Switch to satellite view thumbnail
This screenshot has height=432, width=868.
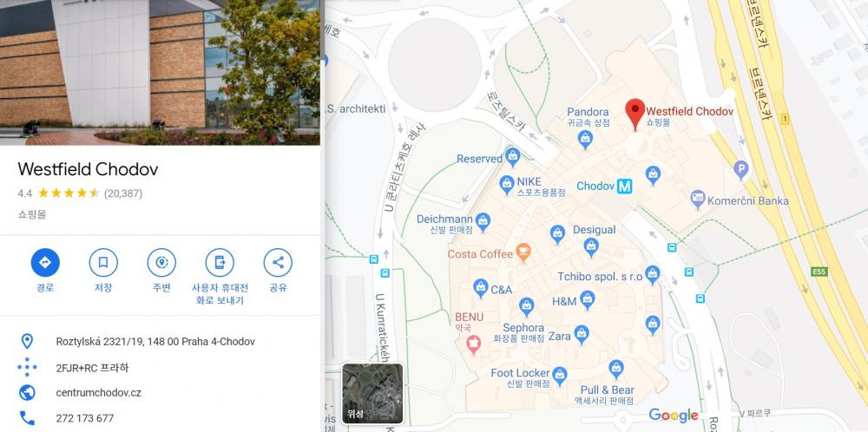372,393
